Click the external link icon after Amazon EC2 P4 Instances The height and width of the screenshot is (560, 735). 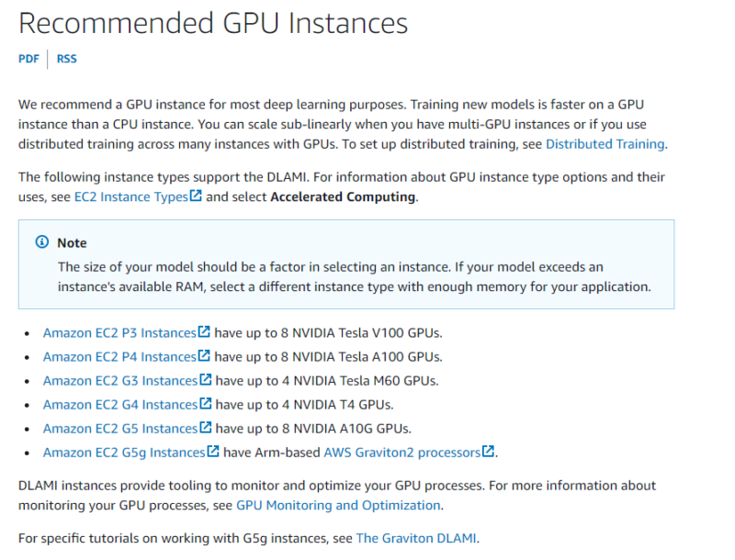pos(205,356)
